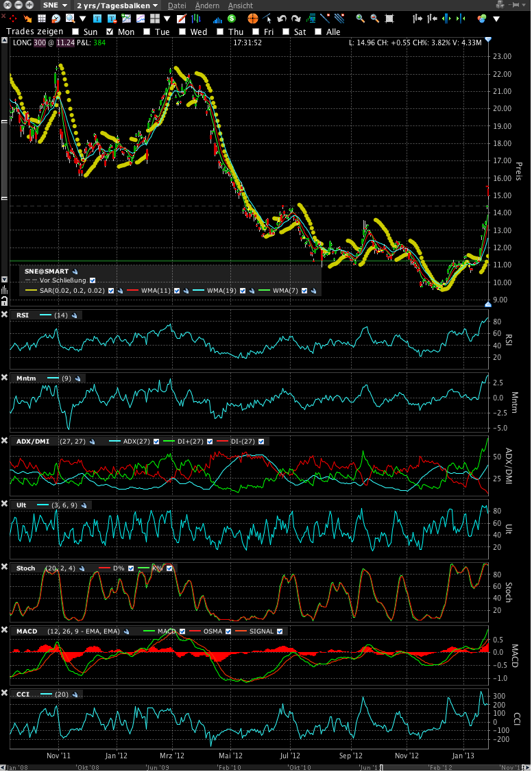The image size is (532, 772).
Task: Open settings wrench for WMA(11)
Action: (x=185, y=291)
